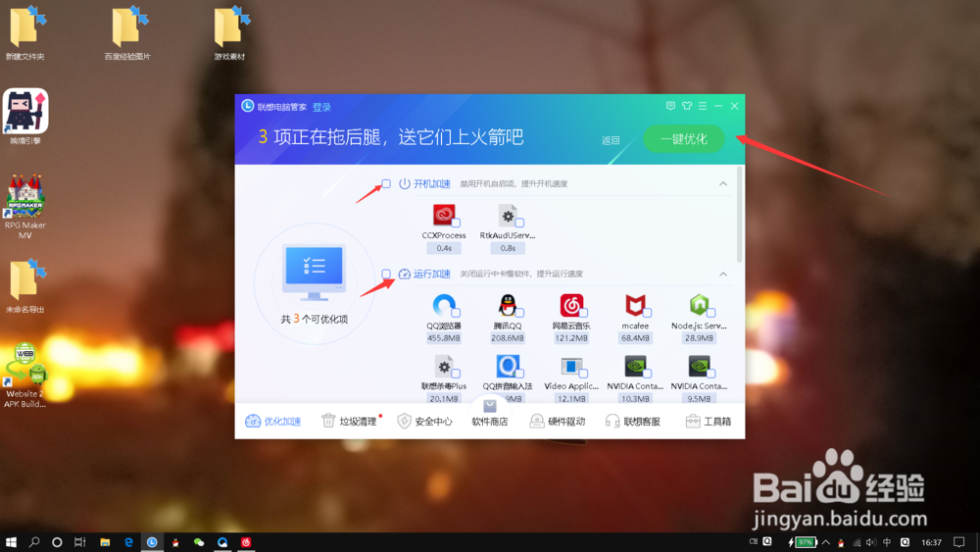Click the Lenovo PC Manager logo icon
Image resolution: width=980 pixels, height=552 pixels.
pyautogui.click(x=248, y=106)
